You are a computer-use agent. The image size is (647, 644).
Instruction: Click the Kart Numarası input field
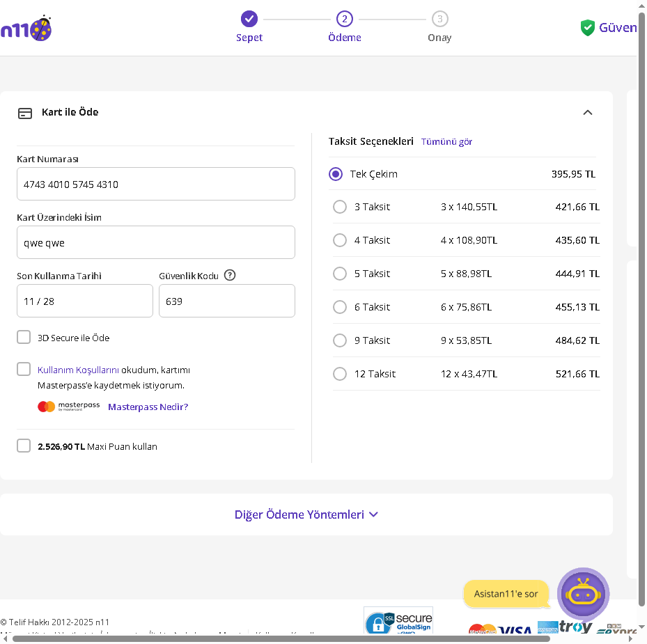click(156, 184)
